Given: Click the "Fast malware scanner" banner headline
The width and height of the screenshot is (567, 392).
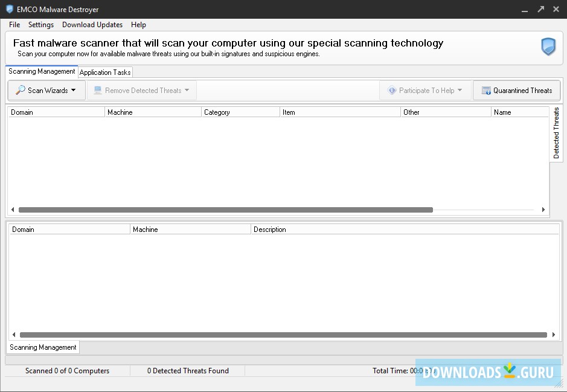Looking at the screenshot, I should [x=228, y=43].
